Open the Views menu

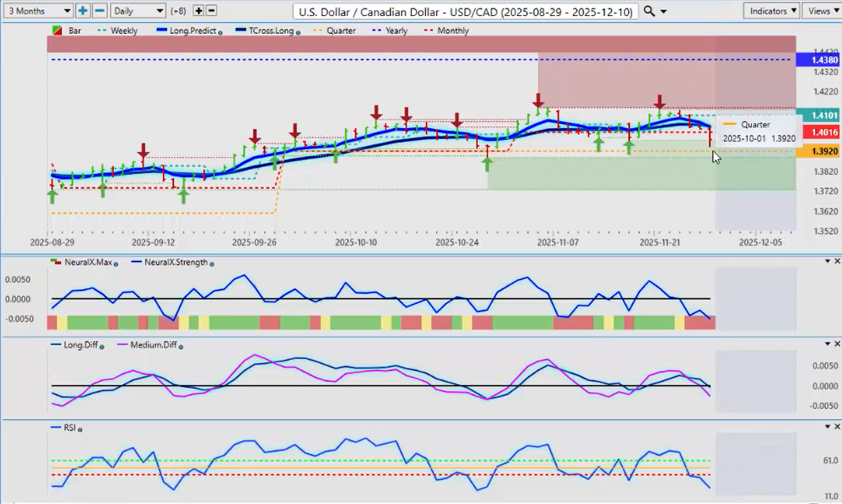coord(822,11)
